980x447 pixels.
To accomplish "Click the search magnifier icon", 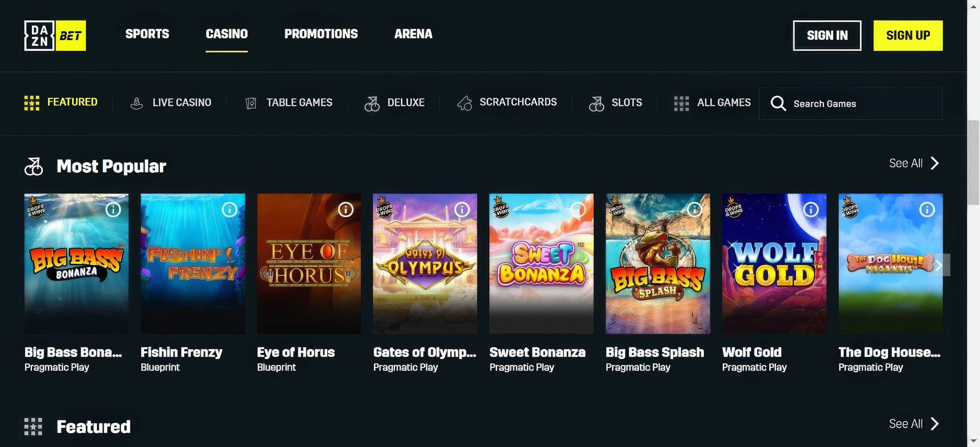I will [x=778, y=103].
